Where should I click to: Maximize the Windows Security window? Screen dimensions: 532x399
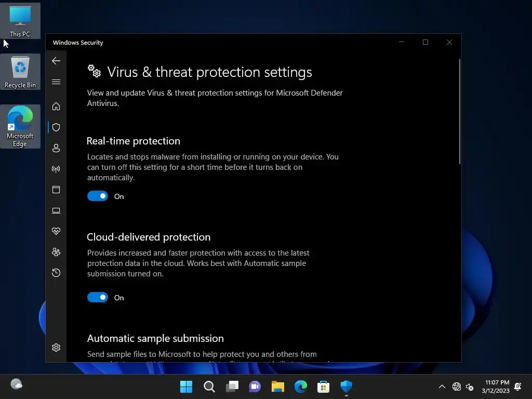click(425, 42)
